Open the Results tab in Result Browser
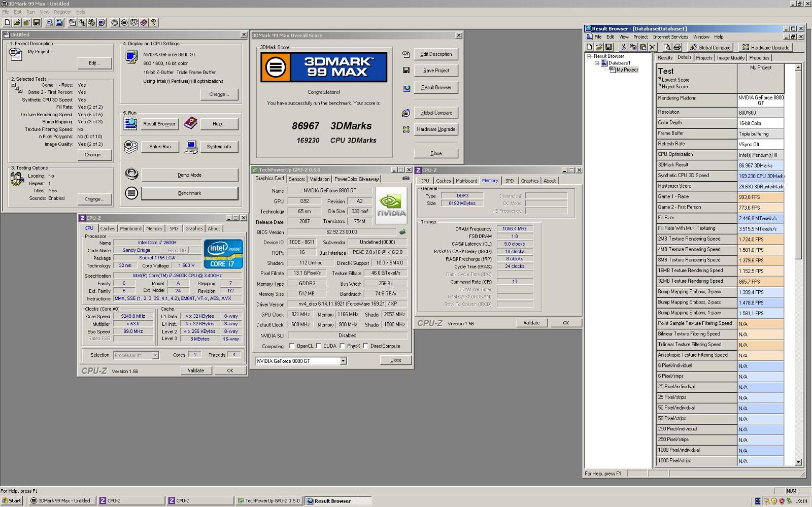The width and height of the screenshot is (812, 507). (x=665, y=58)
